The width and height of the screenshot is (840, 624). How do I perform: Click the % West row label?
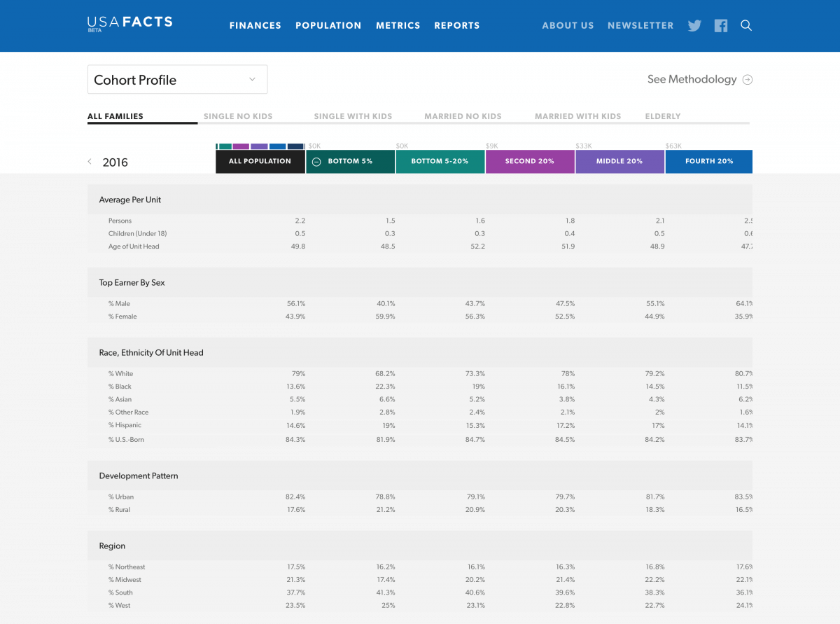coord(120,606)
